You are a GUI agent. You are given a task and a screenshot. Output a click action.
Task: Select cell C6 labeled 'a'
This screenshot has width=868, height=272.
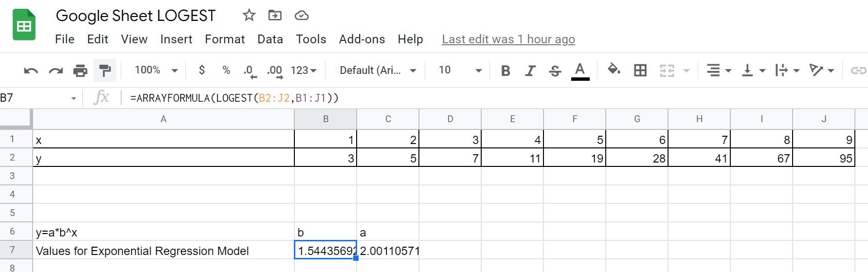tap(388, 232)
